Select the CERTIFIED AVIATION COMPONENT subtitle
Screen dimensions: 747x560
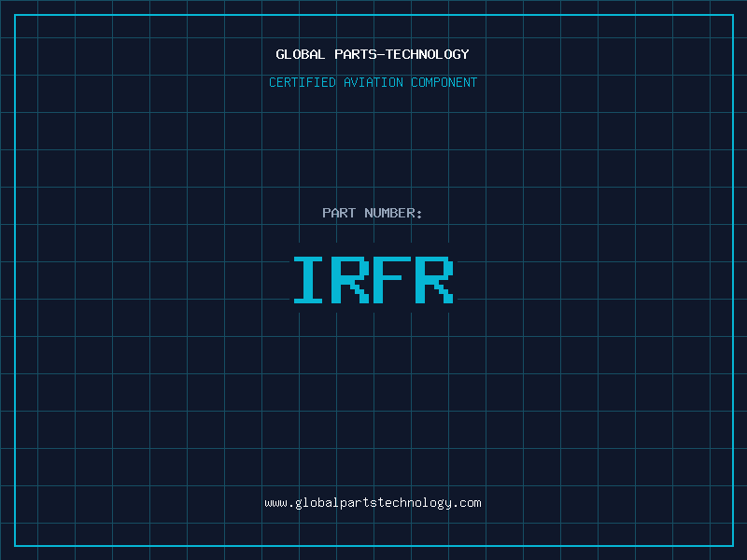pyautogui.click(x=373, y=82)
